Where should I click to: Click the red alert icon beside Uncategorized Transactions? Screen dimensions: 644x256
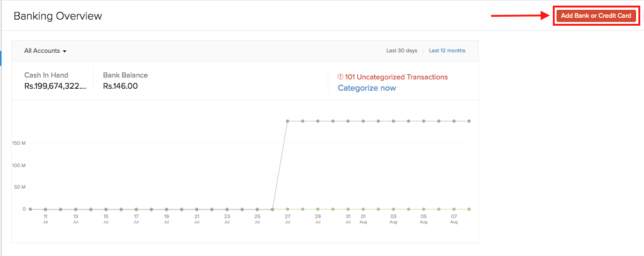coord(340,77)
